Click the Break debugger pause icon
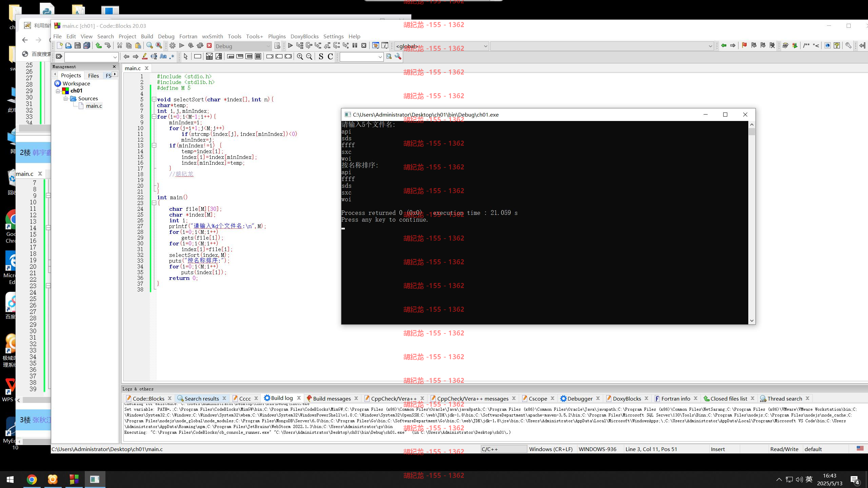 click(355, 46)
